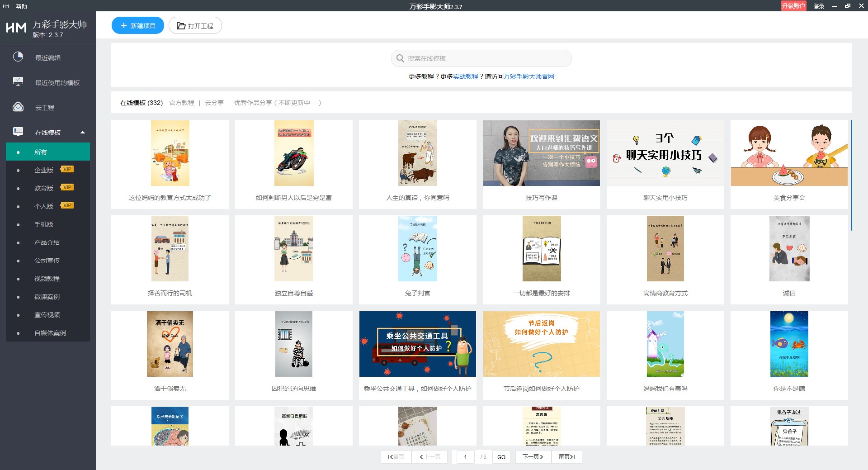Jump to last page 尾页
The image size is (868, 470).
566,457
